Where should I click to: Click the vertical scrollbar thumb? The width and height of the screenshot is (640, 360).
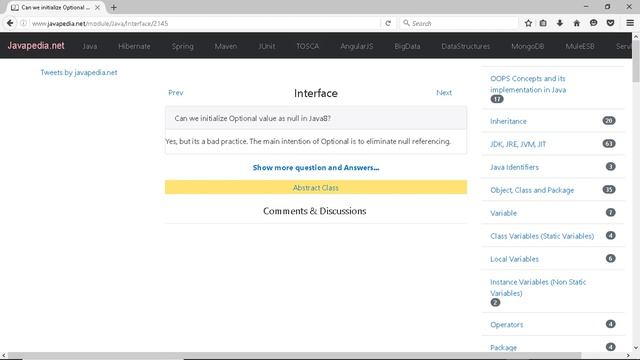[636, 61]
